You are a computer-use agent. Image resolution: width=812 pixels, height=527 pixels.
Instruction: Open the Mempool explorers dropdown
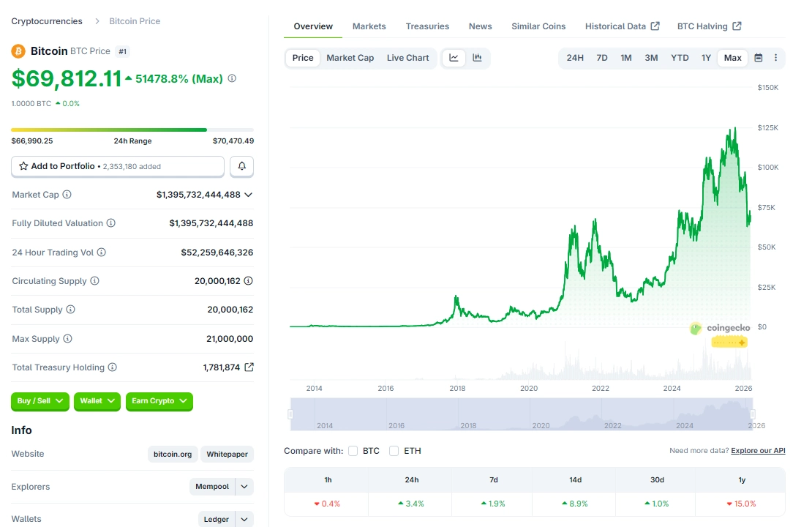click(x=222, y=487)
